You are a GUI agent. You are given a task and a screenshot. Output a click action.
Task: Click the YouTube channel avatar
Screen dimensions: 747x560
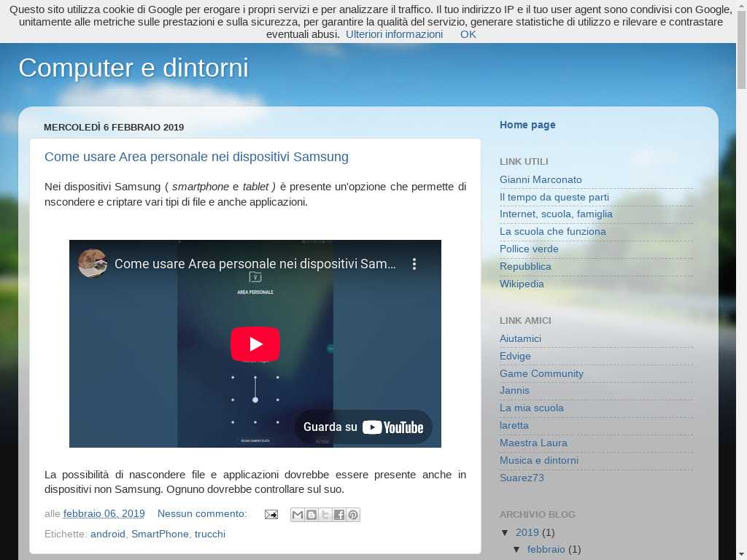[x=93, y=263]
